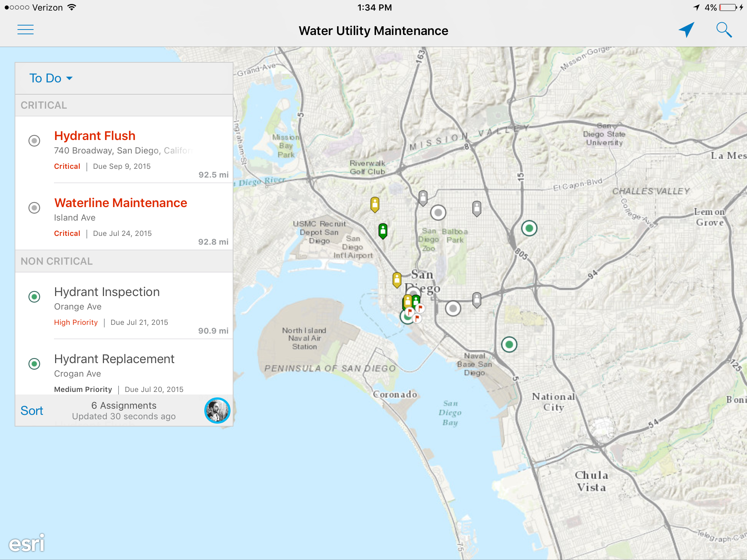Tap the 92.8 mi distance
The image size is (747, 560).
click(x=213, y=242)
